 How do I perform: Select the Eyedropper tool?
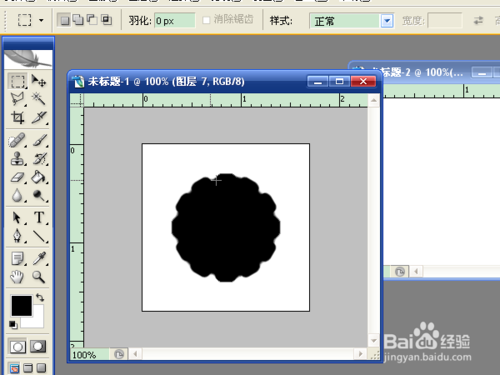[39, 258]
